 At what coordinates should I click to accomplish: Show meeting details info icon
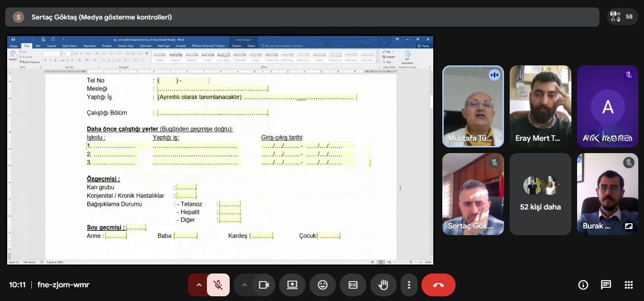(583, 285)
